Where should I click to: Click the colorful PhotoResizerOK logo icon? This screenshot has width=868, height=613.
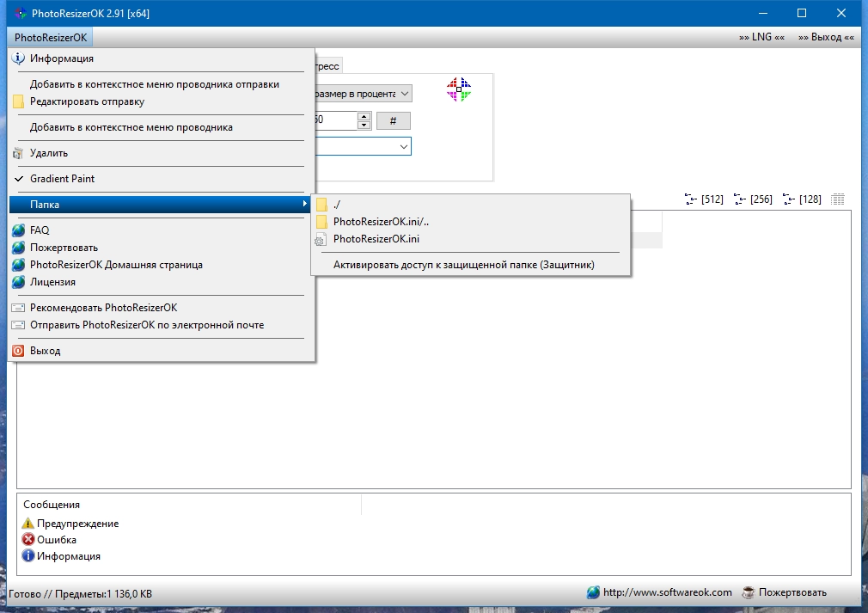coord(459,90)
